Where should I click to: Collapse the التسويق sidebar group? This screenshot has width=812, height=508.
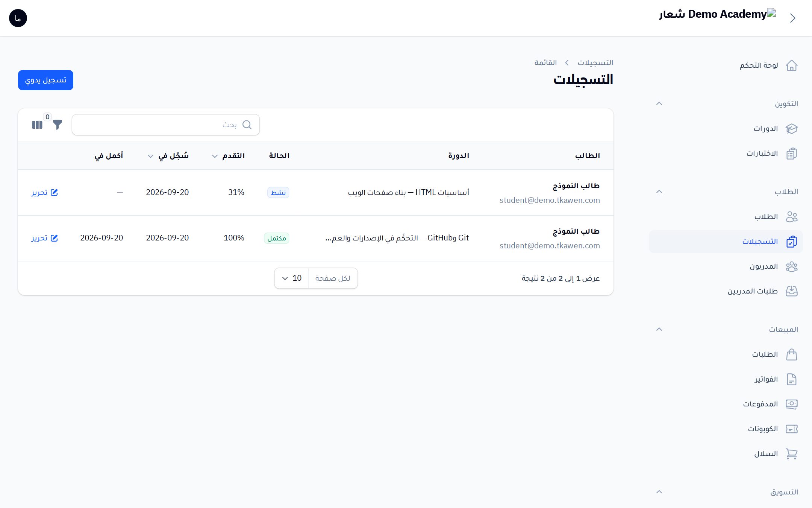659,492
